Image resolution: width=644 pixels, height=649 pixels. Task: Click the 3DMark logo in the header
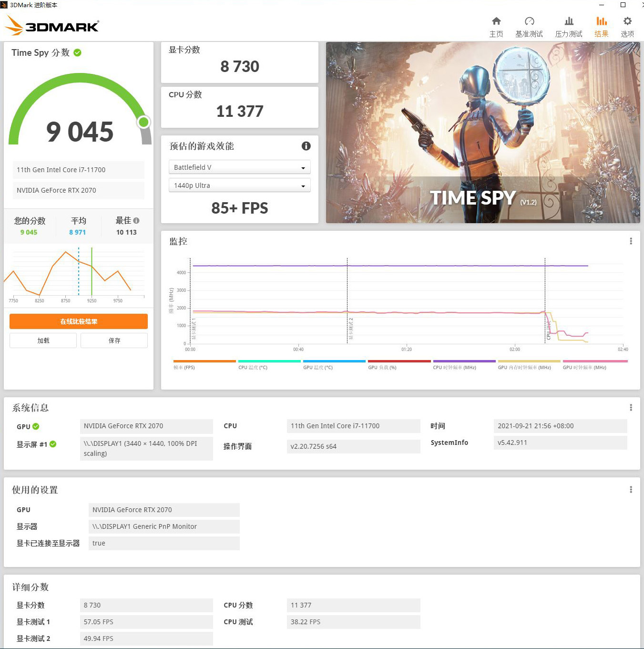[x=52, y=26]
